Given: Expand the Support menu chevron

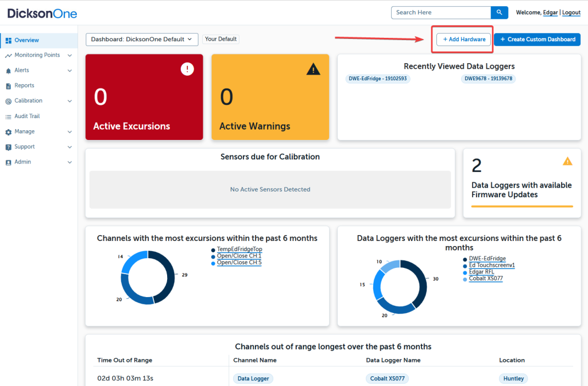Looking at the screenshot, I should click(x=69, y=147).
